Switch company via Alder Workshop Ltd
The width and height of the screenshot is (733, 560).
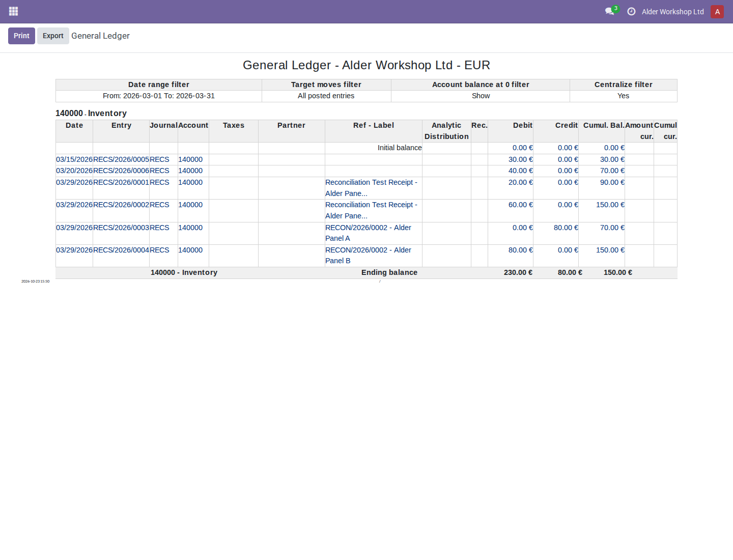672,12
